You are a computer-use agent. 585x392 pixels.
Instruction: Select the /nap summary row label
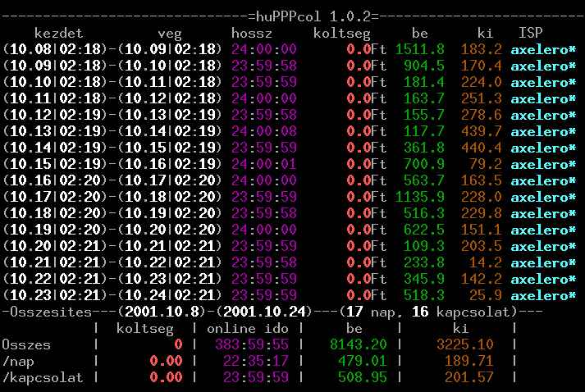[x=19, y=362]
